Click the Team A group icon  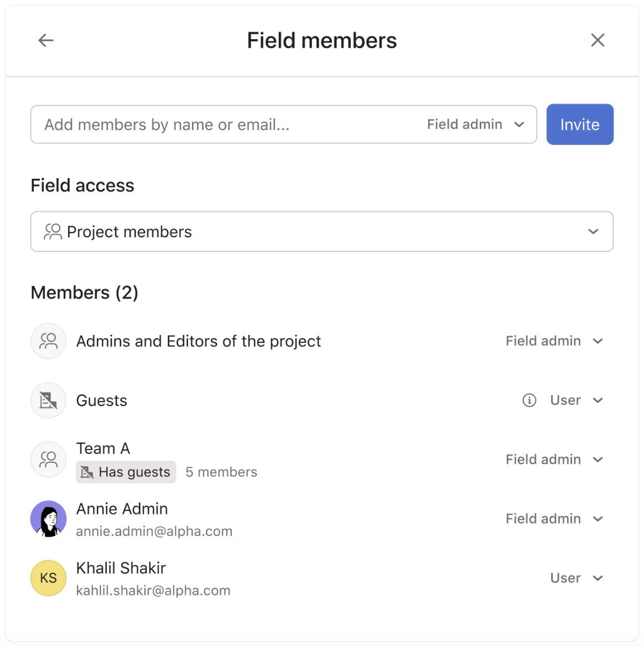pyautogui.click(x=49, y=460)
